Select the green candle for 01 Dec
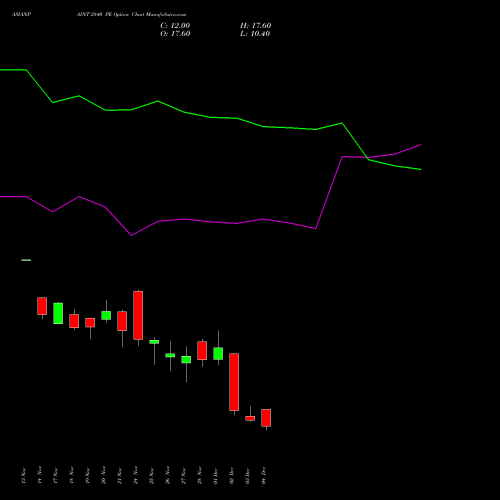This screenshot has width=500, height=500. pyautogui.click(x=218, y=354)
